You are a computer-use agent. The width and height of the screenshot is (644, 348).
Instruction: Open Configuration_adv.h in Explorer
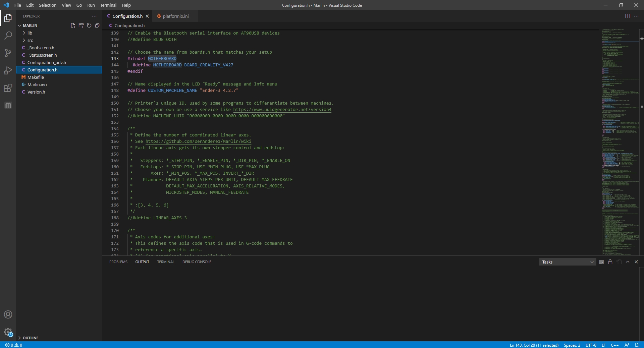59,62
